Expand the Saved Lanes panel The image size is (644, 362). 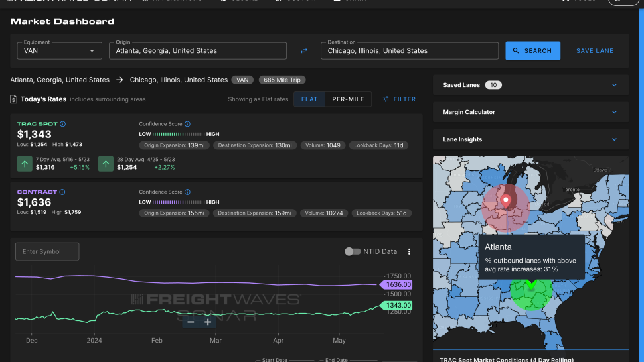coord(530,85)
